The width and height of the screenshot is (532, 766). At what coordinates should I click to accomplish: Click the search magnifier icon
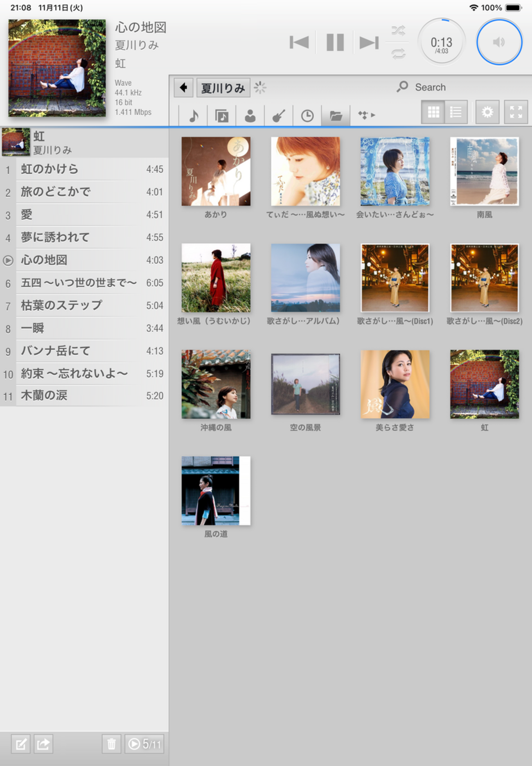(402, 86)
